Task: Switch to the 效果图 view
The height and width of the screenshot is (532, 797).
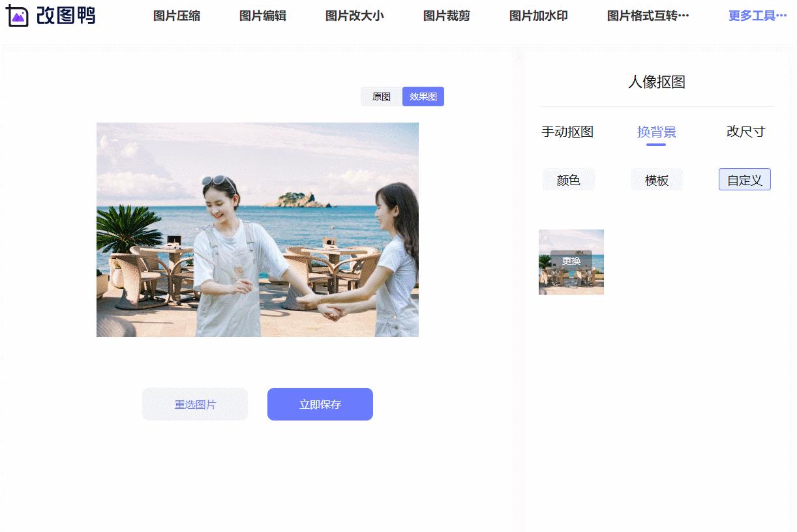Action: (x=423, y=96)
